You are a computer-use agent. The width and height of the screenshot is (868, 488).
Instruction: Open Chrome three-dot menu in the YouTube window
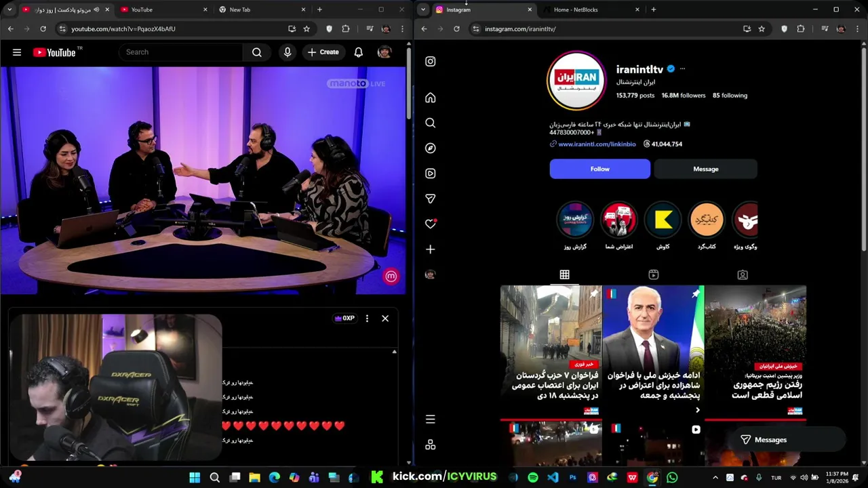[x=402, y=29]
